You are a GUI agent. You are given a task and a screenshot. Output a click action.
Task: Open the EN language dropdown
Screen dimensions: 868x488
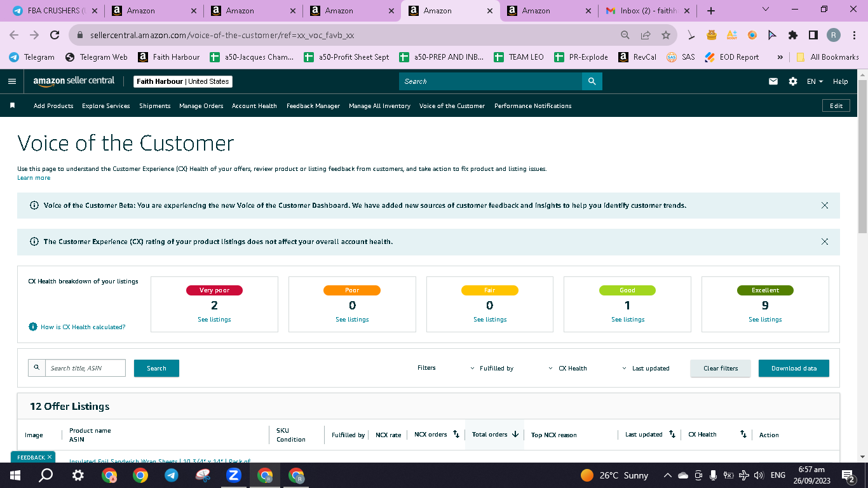(815, 81)
